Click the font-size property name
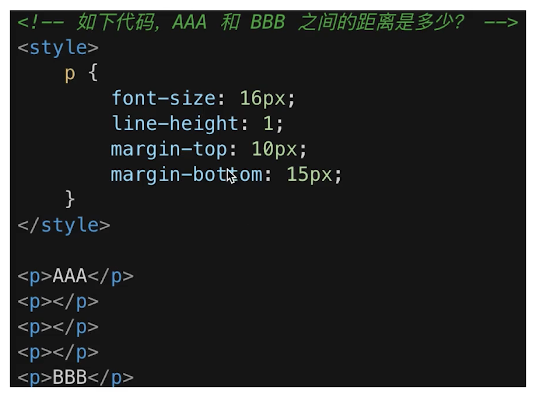The height and width of the screenshot is (400, 536). (163, 98)
